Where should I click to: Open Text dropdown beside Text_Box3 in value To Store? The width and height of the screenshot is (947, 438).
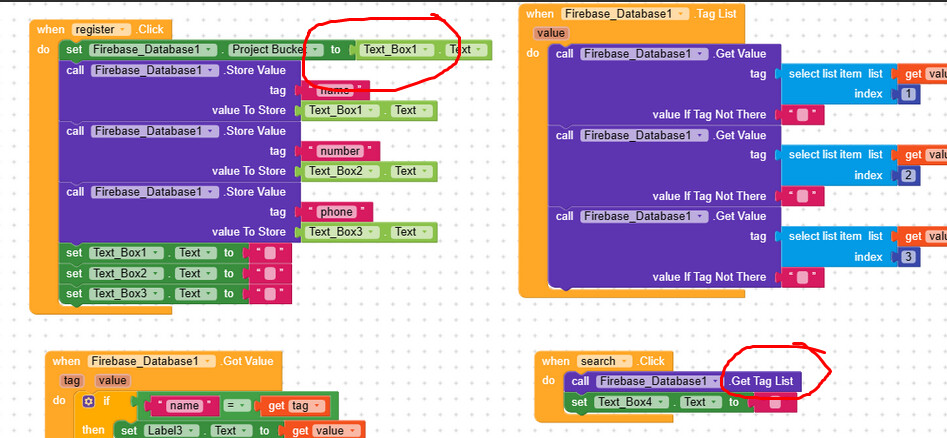411,231
